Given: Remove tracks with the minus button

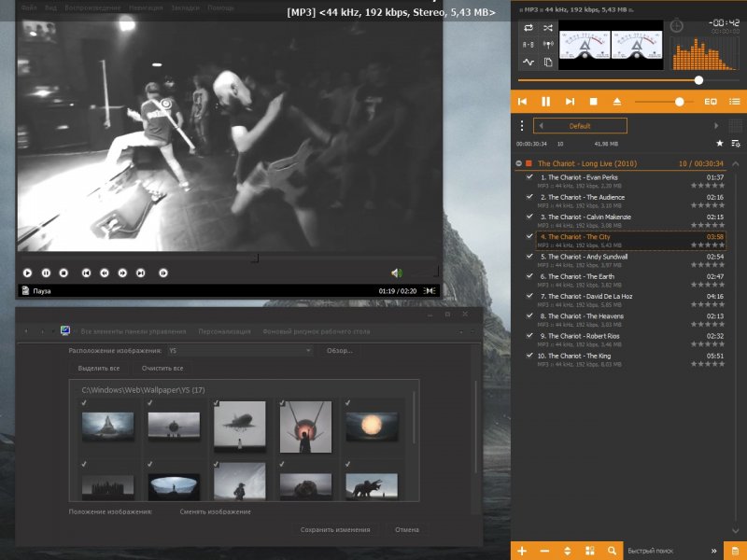Looking at the screenshot, I should 544,551.
